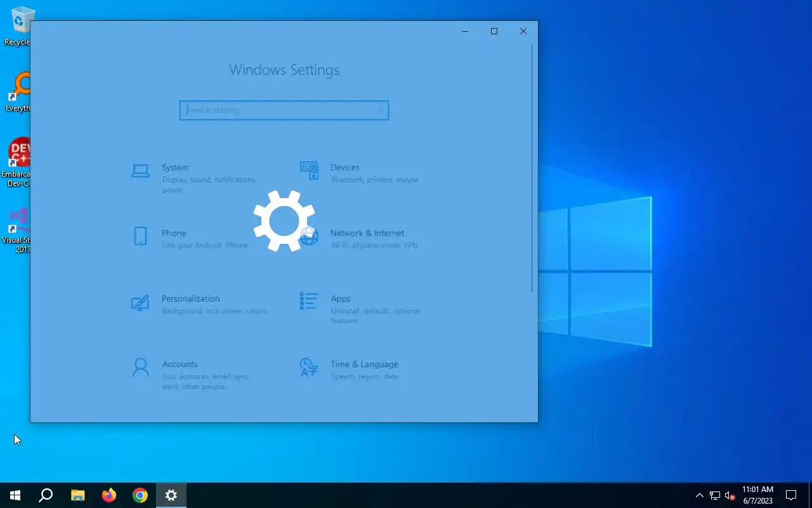Open the Windows Start menu
Screen dimensions: 812x508
[x=15, y=495]
